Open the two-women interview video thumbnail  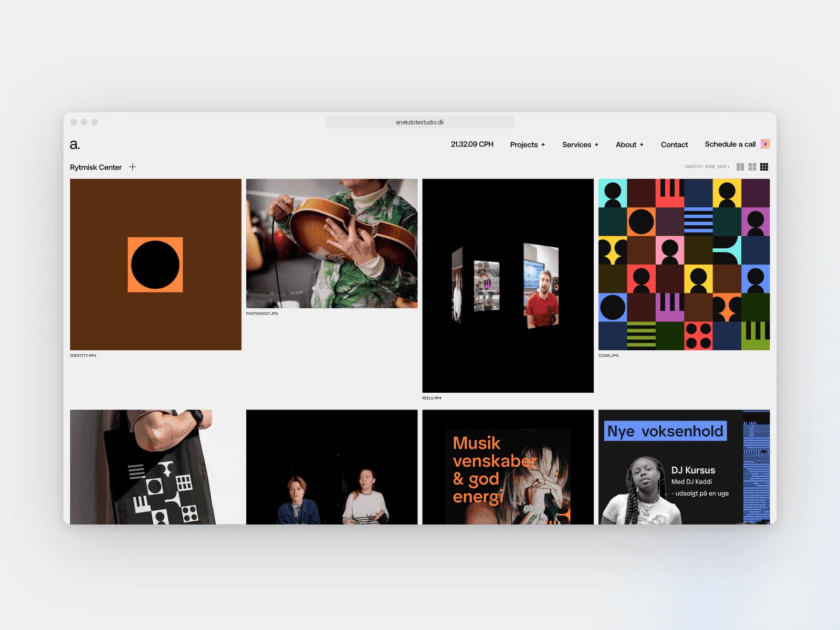coord(332,467)
